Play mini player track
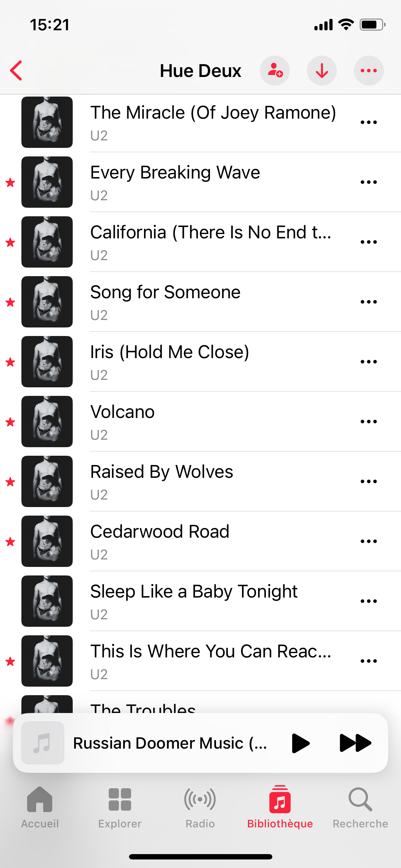The height and width of the screenshot is (868, 401). click(300, 743)
